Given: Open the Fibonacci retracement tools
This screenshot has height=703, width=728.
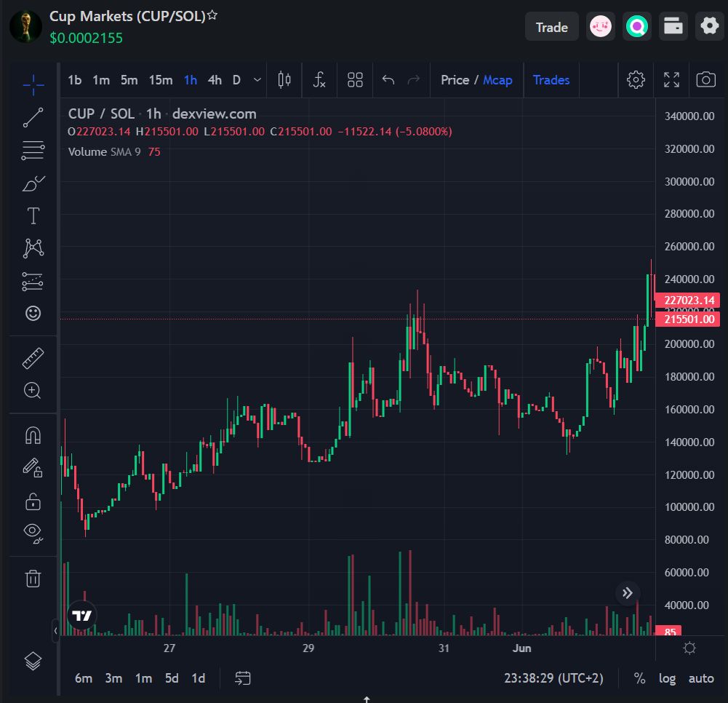Looking at the screenshot, I should pyautogui.click(x=33, y=151).
